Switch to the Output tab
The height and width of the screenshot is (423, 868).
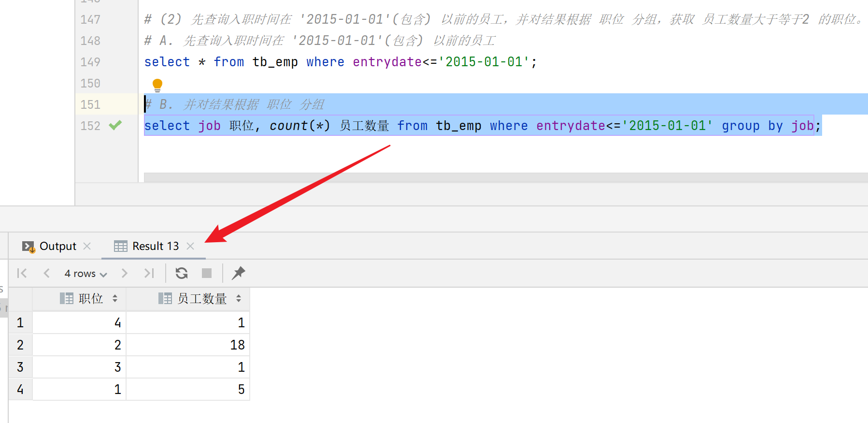click(57, 246)
